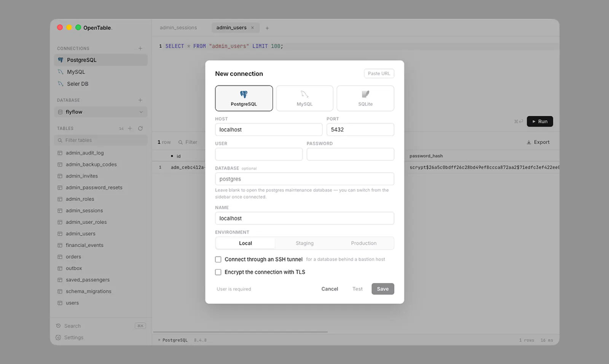609x364 pixels.
Task: Choose the MySQL database type card
Action: click(x=304, y=98)
